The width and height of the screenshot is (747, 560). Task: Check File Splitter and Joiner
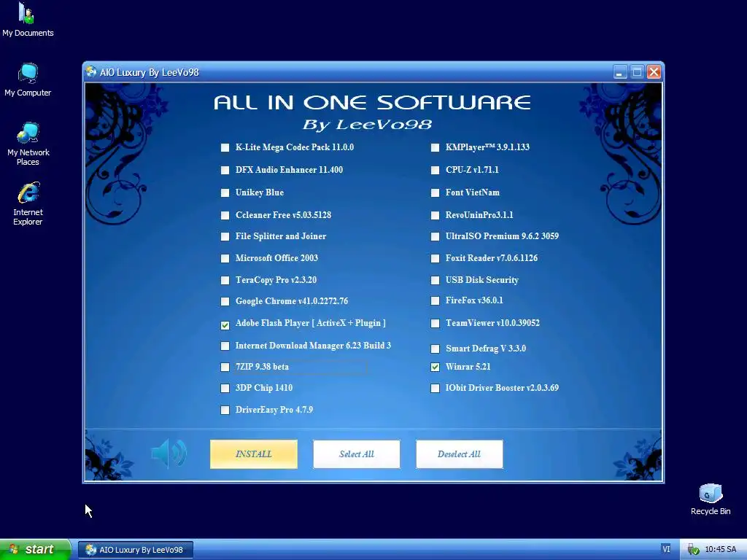click(225, 237)
